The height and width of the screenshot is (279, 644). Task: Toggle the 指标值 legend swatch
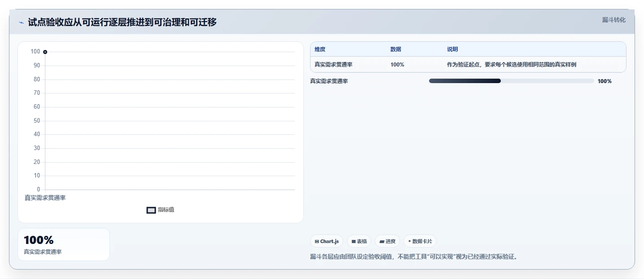coord(151,210)
